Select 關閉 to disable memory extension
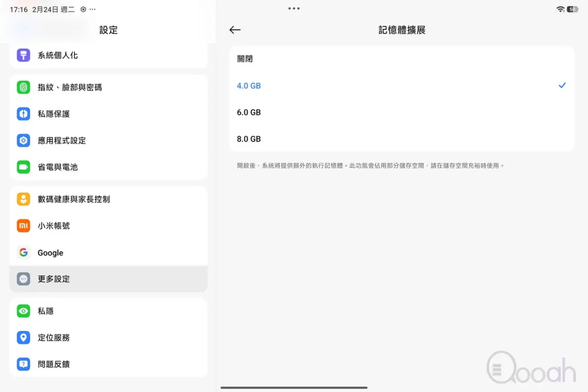The width and height of the screenshot is (588, 392). 245,59
